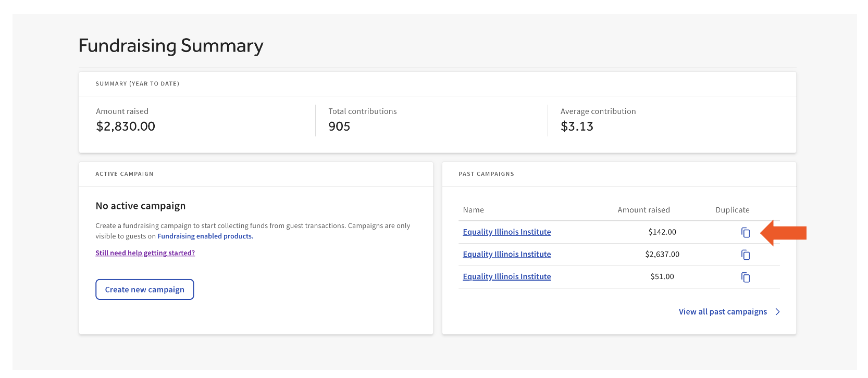Open the Equality Illinois Institute campaign with $142.00
Screen dimensions: 868x378
(x=506, y=232)
